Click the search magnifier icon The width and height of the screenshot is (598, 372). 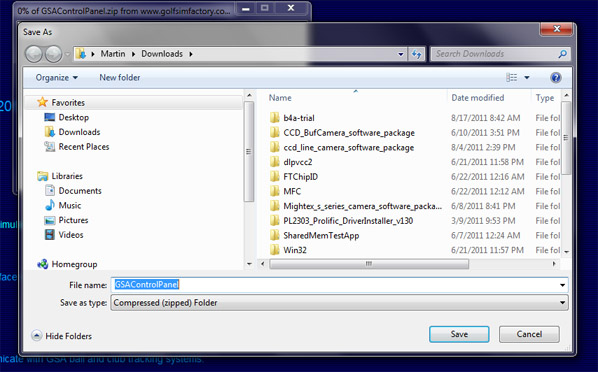(562, 54)
